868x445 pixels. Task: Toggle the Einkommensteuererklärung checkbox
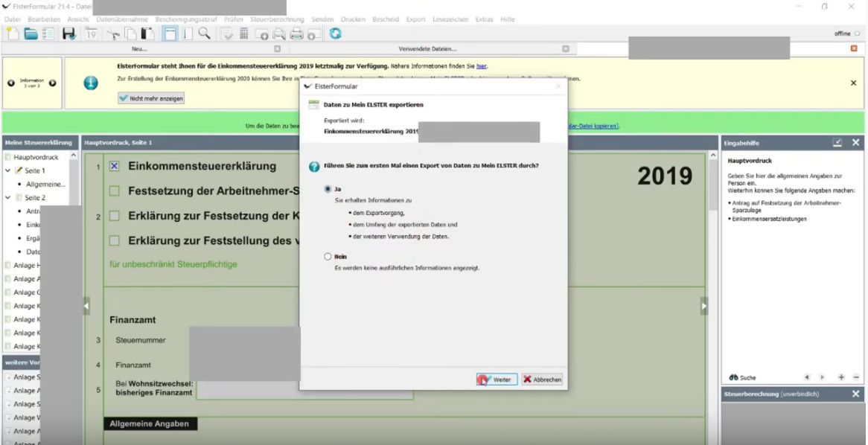click(x=114, y=166)
